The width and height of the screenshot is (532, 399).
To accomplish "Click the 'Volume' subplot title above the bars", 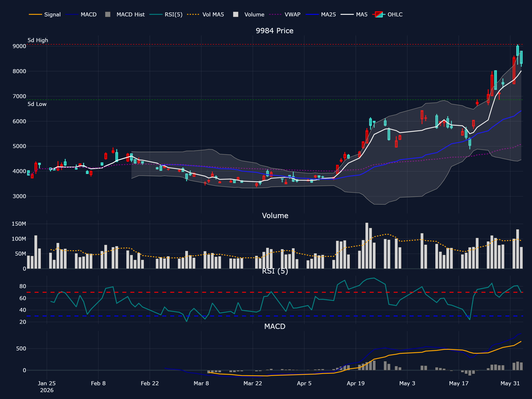I will pos(275,215).
